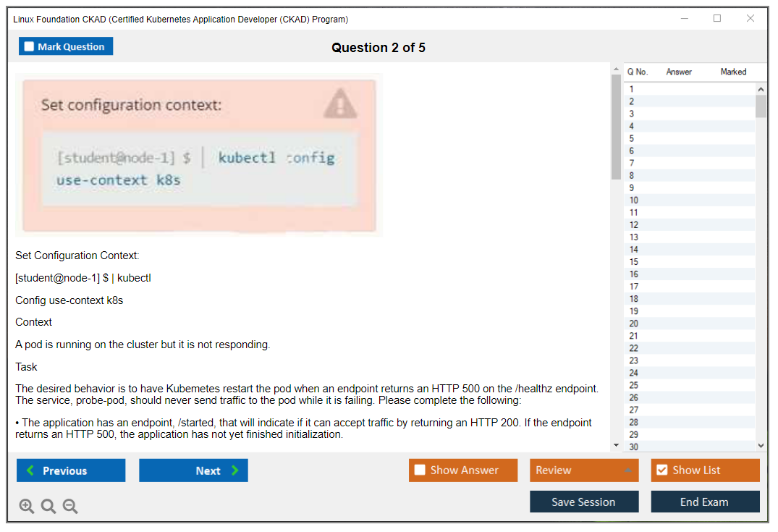Click the warning triangle icon in context box

(x=339, y=104)
